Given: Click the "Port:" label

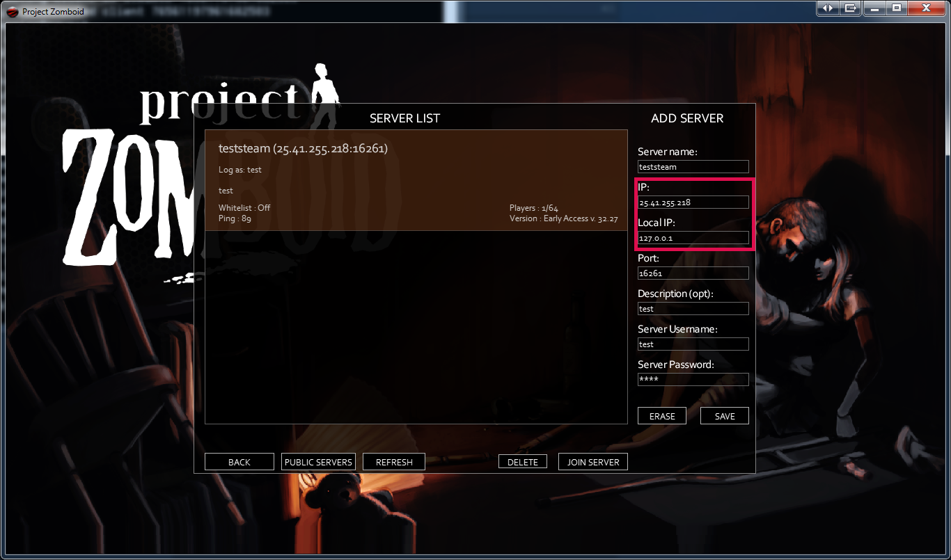Looking at the screenshot, I should click(x=648, y=258).
